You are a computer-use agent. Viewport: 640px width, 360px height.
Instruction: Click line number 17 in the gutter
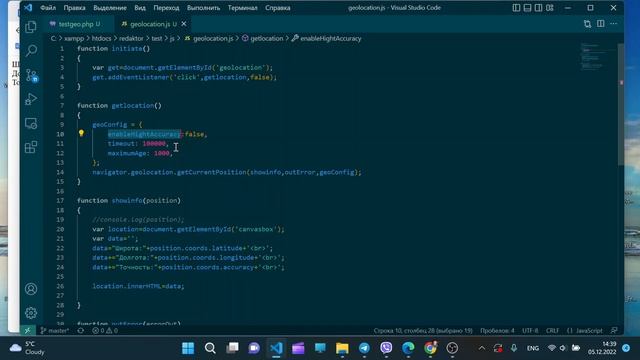click(60, 200)
